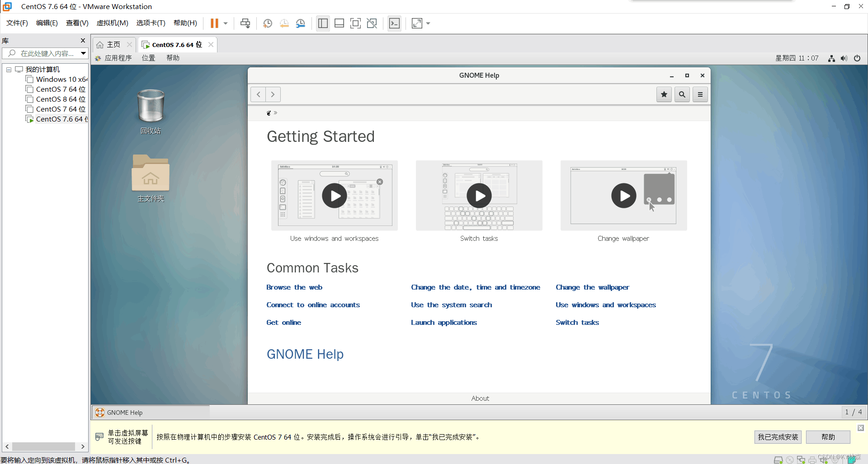Play the 'Use windows and workspaces' video

click(x=335, y=196)
